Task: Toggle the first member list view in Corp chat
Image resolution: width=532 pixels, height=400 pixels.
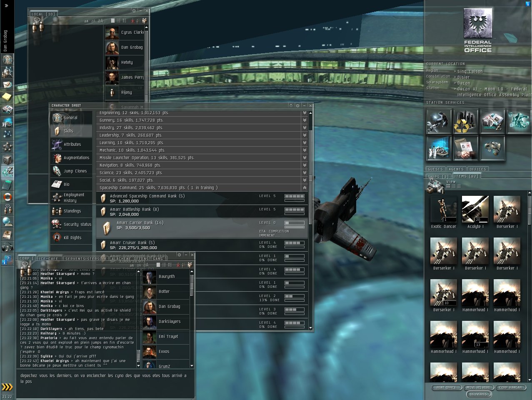Action: point(157,265)
